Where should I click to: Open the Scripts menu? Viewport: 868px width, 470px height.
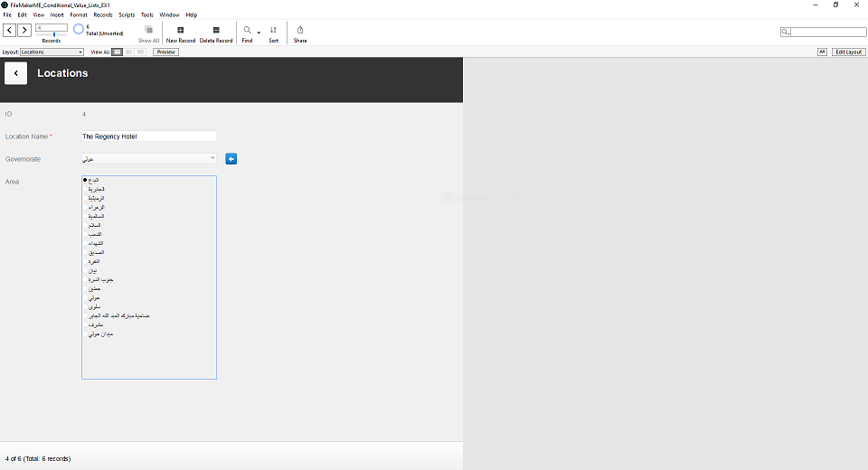pyautogui.click(x=127, y=15)
